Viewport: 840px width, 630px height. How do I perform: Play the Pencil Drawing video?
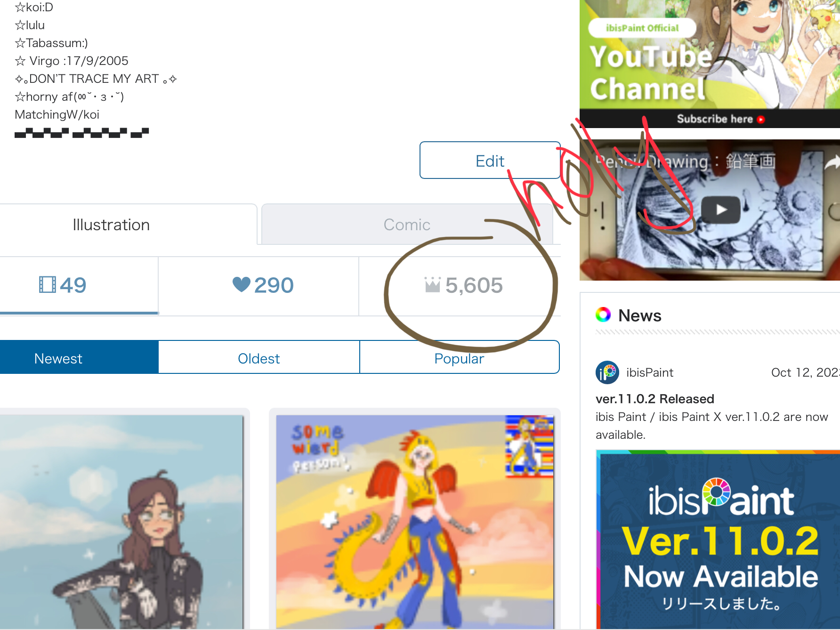click(721, 210)
